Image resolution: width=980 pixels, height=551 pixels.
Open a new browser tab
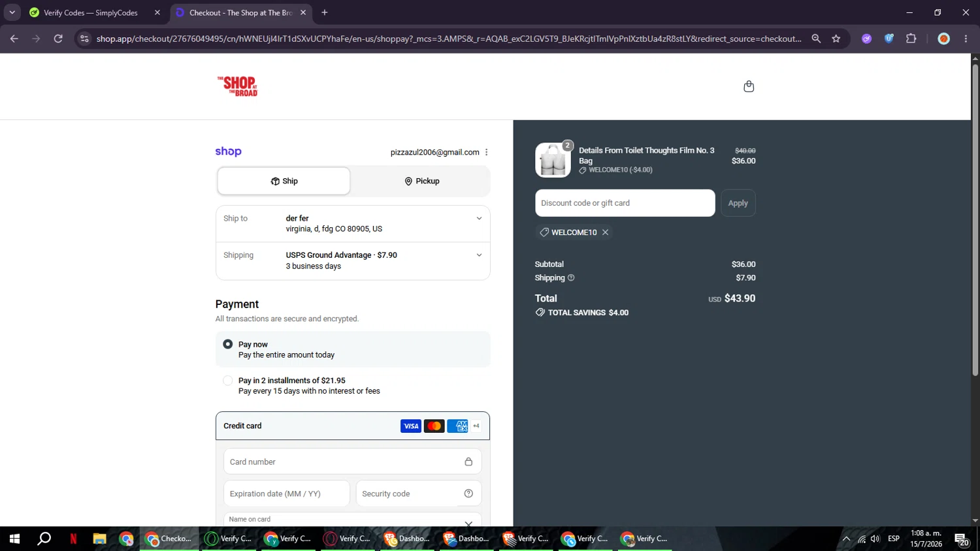[325, 12]
